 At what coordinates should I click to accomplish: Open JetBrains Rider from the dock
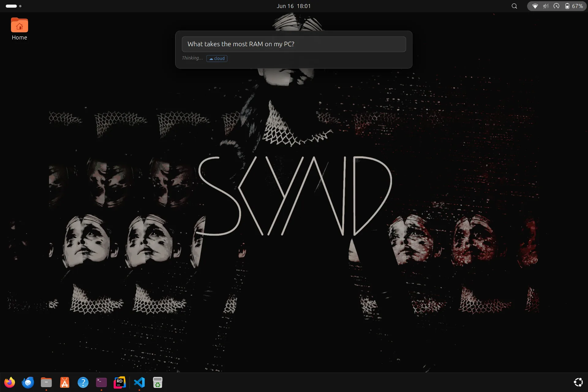click(x=120, y=383)
